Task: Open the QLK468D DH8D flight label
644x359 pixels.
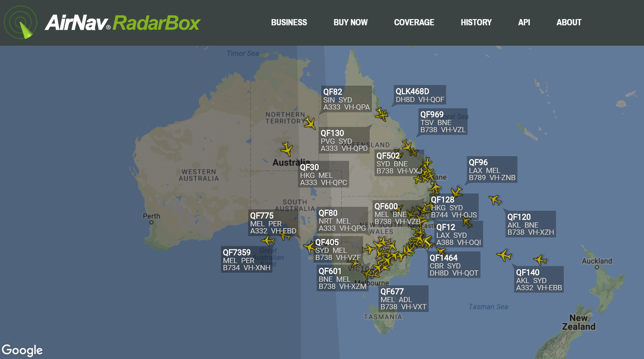Action: pos(420,95)
